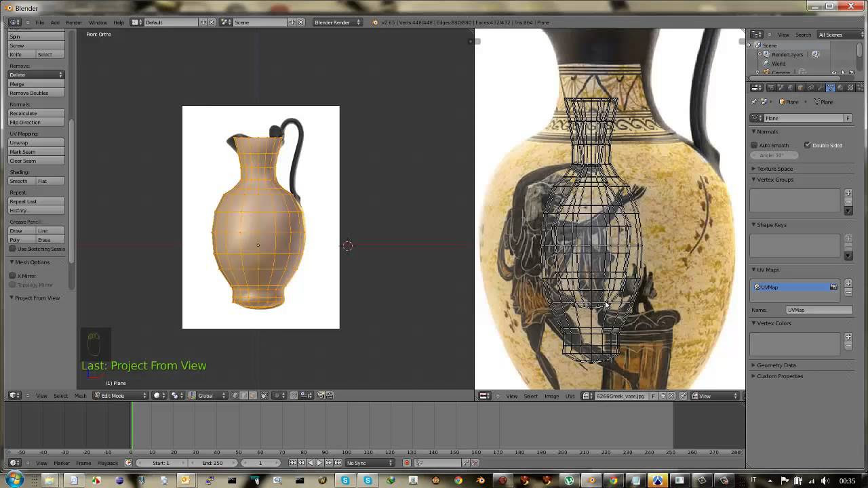Open the Modifiers wrench properties tab
The width and height of the screenshot is (868, 488).
[x=821, y=87]
